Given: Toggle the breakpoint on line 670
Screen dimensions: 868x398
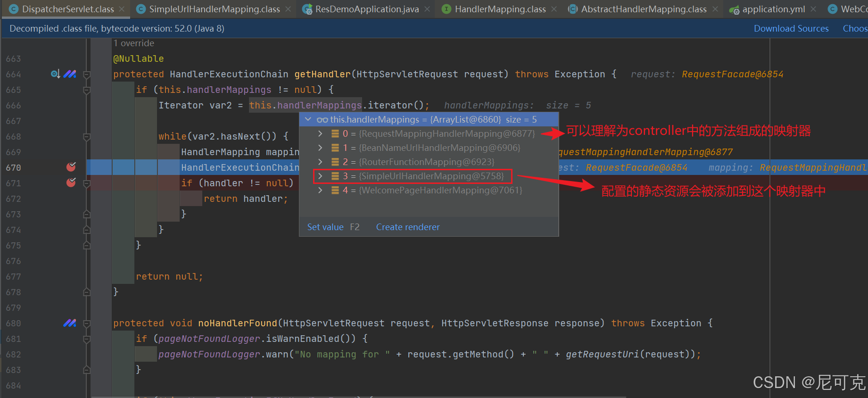Looking at the screenshot, I should (71, 167).
